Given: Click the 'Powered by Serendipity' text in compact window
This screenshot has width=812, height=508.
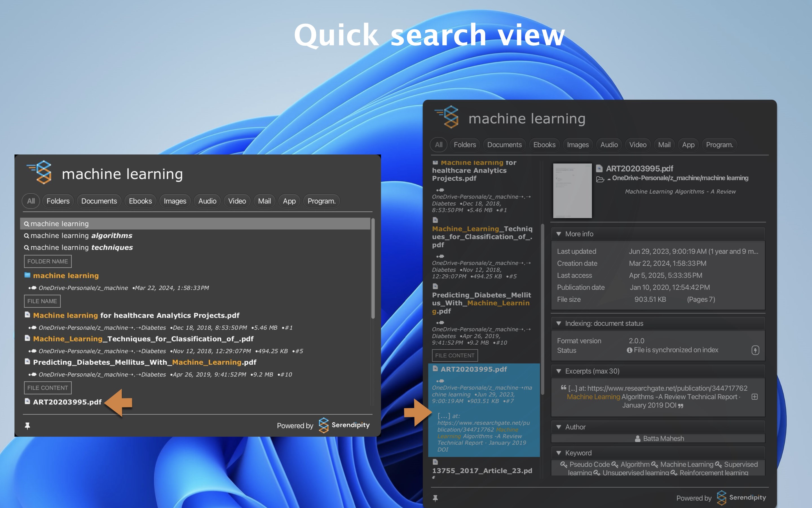Looking at the screenshot, I should point(323,425).
